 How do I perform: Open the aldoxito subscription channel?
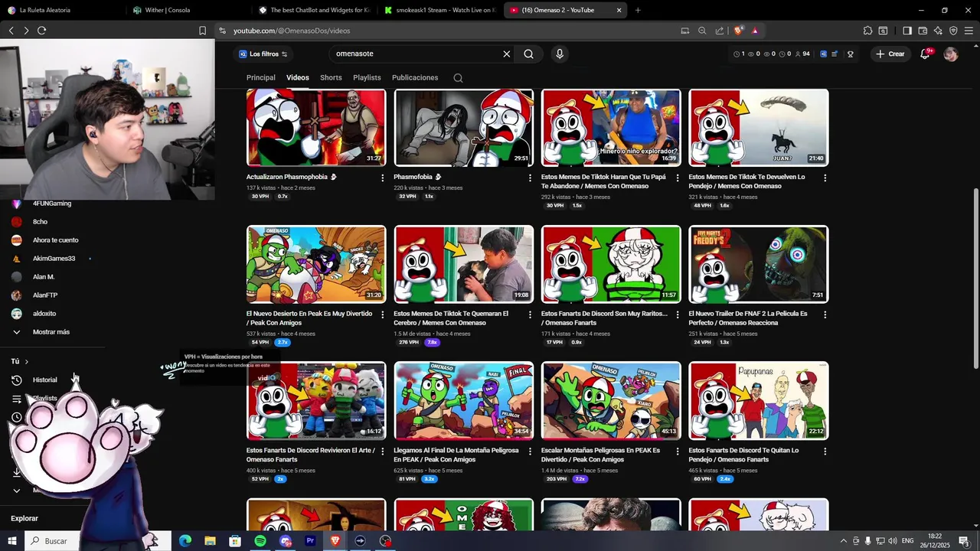(44, 314)
